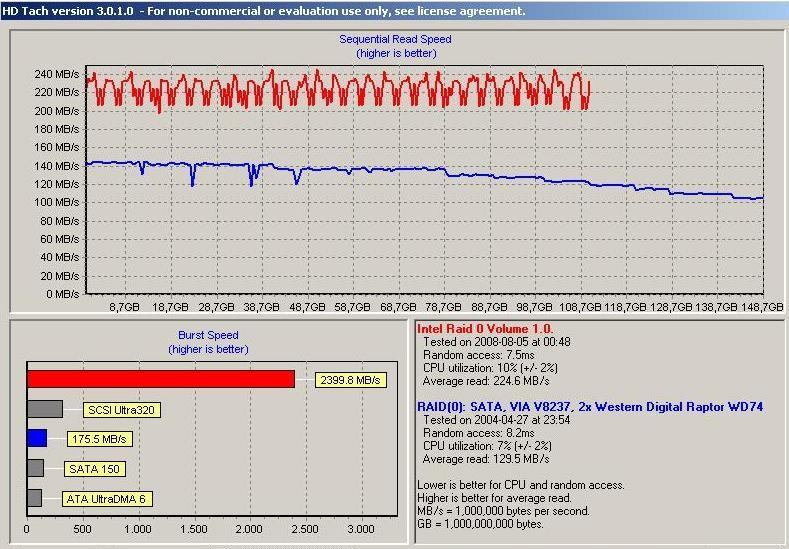Viewport: 789px width, 549px height.
Task: Click the 100 MB/s axis label
Action: pos(56,202)
